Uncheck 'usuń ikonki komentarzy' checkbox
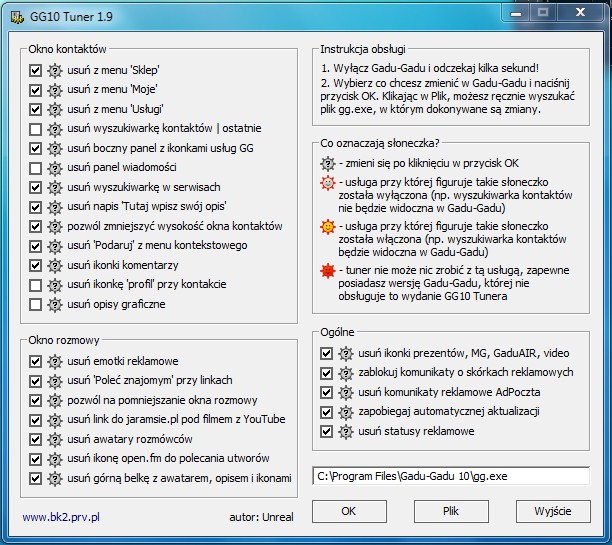 (35, 265)
